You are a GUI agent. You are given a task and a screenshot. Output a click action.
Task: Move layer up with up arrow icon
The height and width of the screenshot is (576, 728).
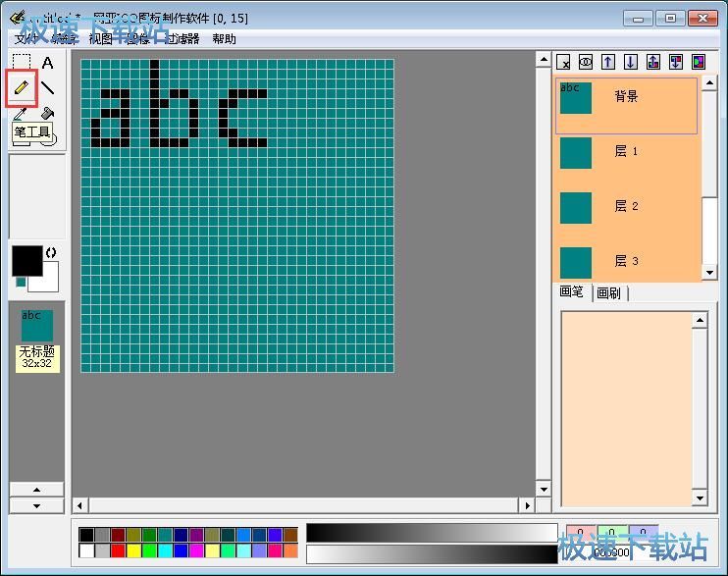pyautogui.click(x=608, y=62)
